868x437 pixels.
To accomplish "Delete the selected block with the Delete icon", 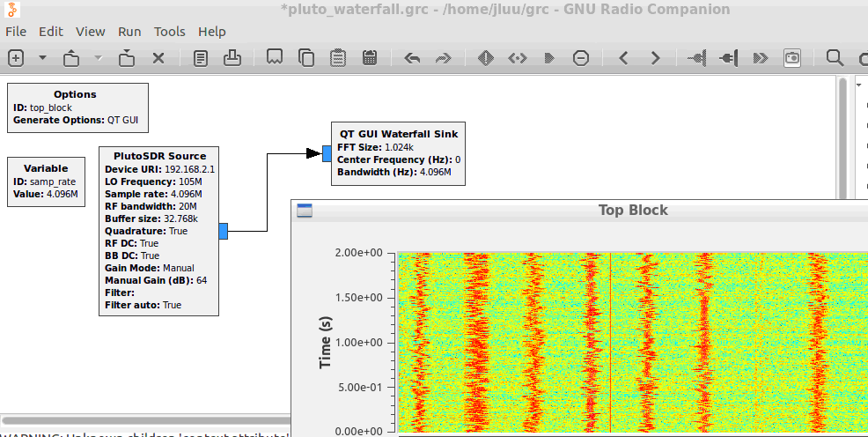I will click(x=369, y=57).
